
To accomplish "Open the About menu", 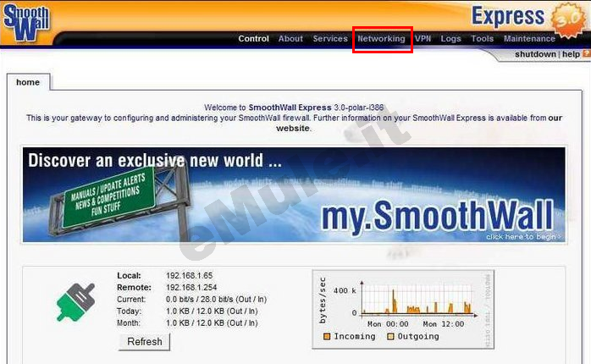I will click(290, 38).
